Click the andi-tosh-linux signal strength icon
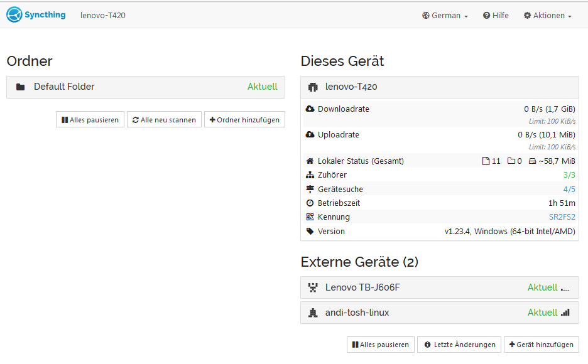 (x=565, y=313)
